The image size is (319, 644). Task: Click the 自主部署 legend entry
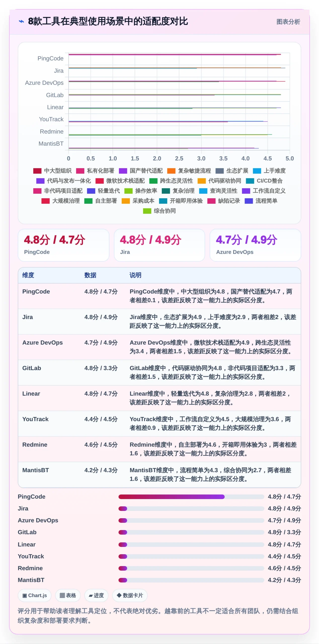pos(101,201)
